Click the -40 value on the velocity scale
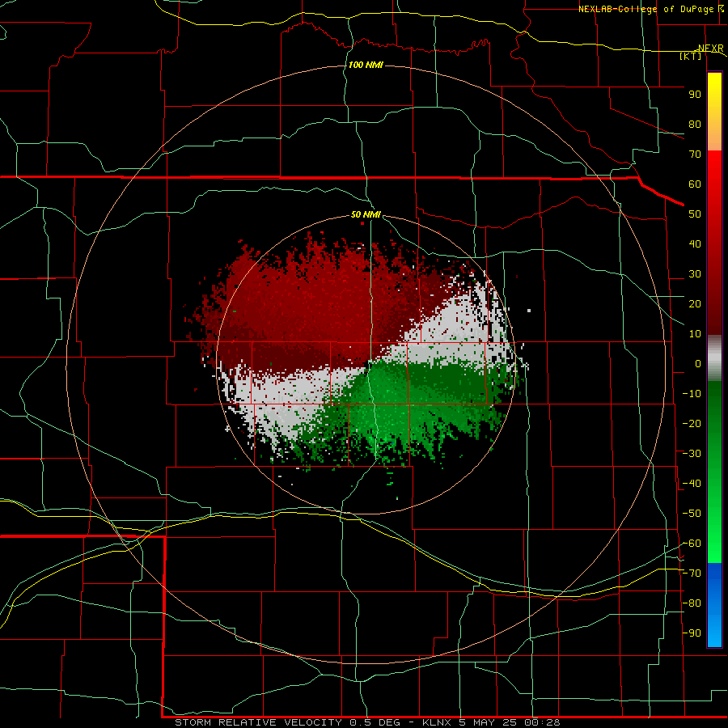This screenshot has height=728, width=728. coord(692,484)
